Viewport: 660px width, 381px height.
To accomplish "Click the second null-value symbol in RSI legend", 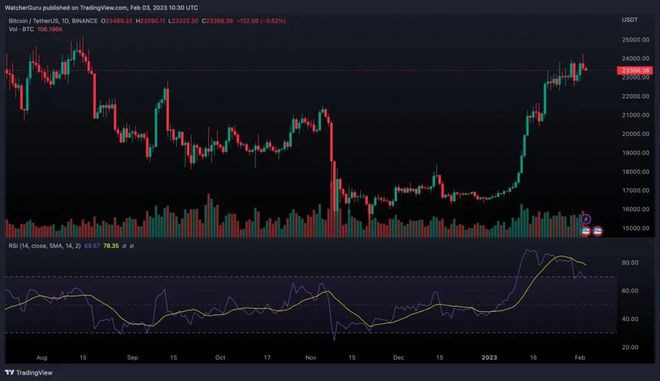I will coord(131,246).
